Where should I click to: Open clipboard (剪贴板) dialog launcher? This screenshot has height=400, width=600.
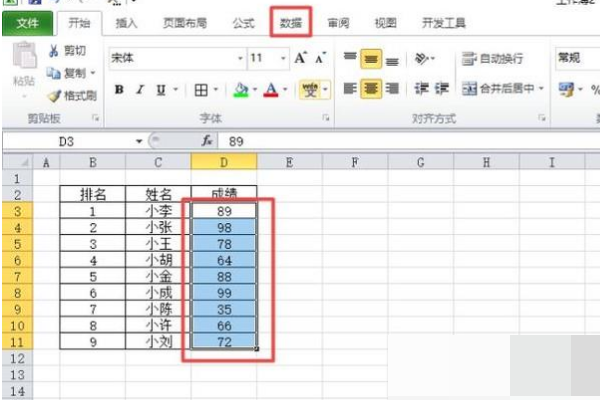pos(96,119)
